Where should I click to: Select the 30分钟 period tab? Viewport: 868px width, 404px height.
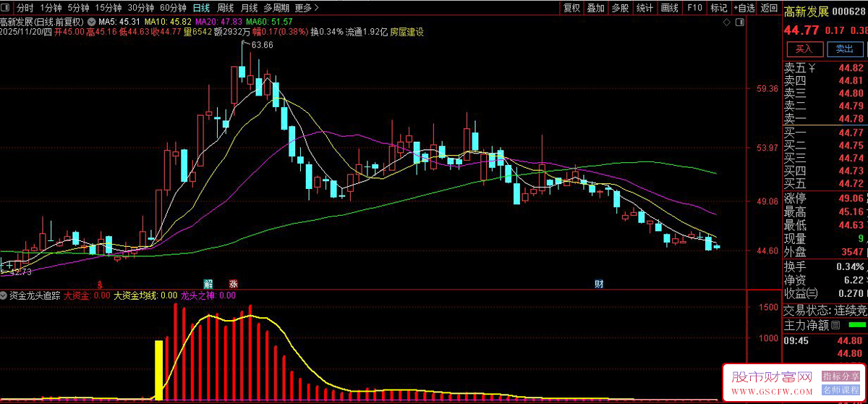(140, 8)
